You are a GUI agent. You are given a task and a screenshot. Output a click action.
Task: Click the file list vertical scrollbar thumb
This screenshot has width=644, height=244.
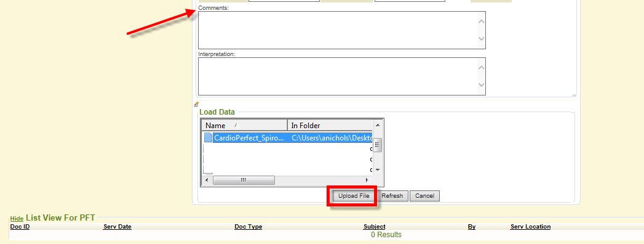[x=378, y=145]
